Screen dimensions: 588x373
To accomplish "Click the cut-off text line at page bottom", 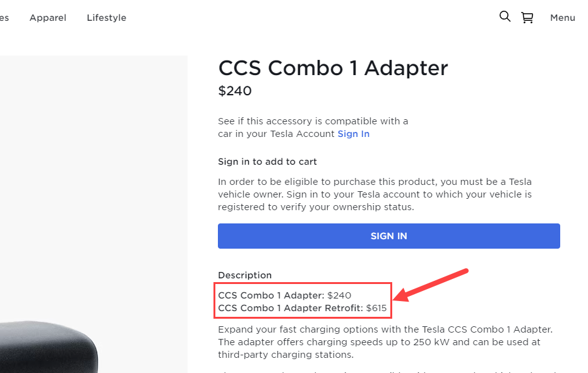I will (x=379, y=371).
